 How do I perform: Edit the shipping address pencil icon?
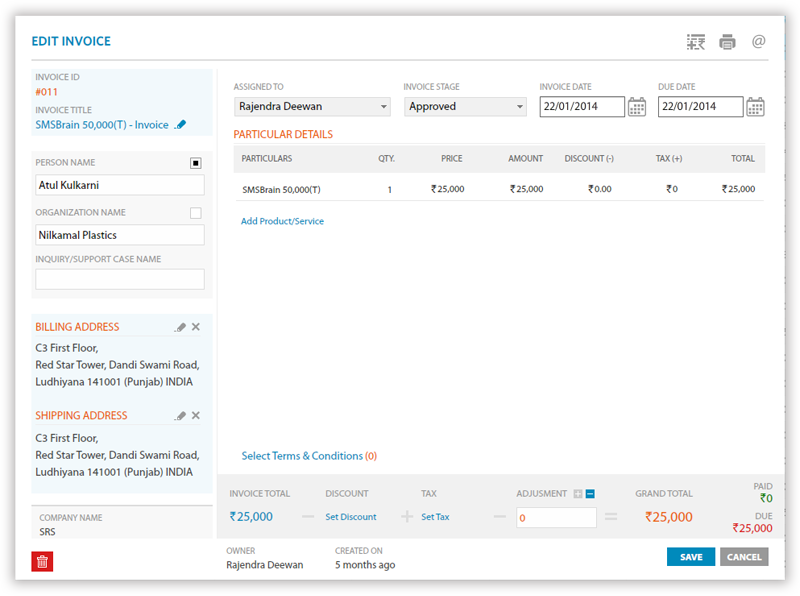click(180, 416)
